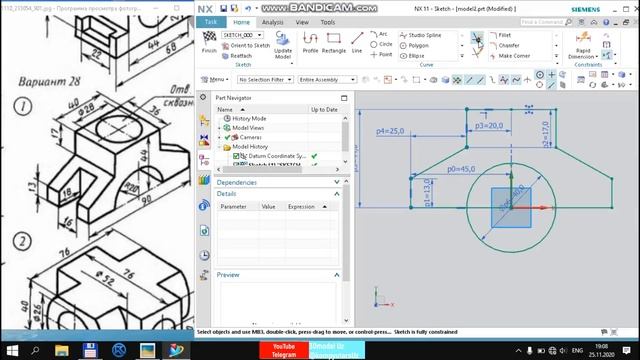Open File Explorer from the taskbar
640x360 pixels.
tap(62, 350)
